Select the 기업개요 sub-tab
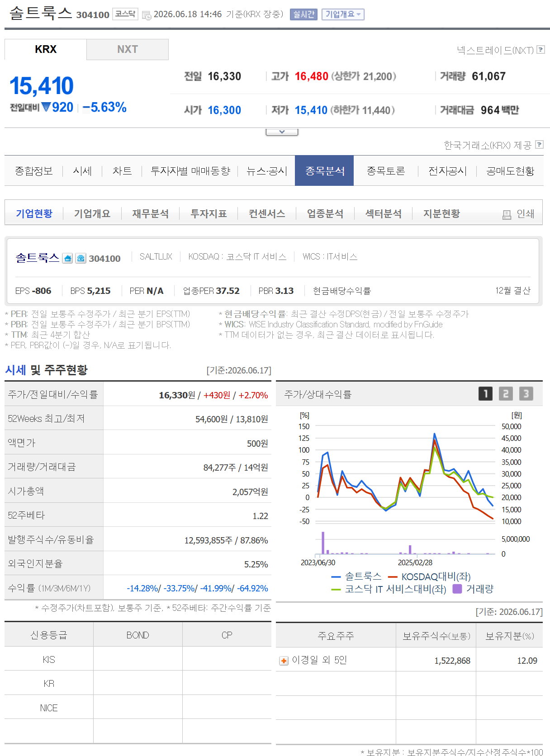The height and width of the screenshot is (756, 550). 92,213
